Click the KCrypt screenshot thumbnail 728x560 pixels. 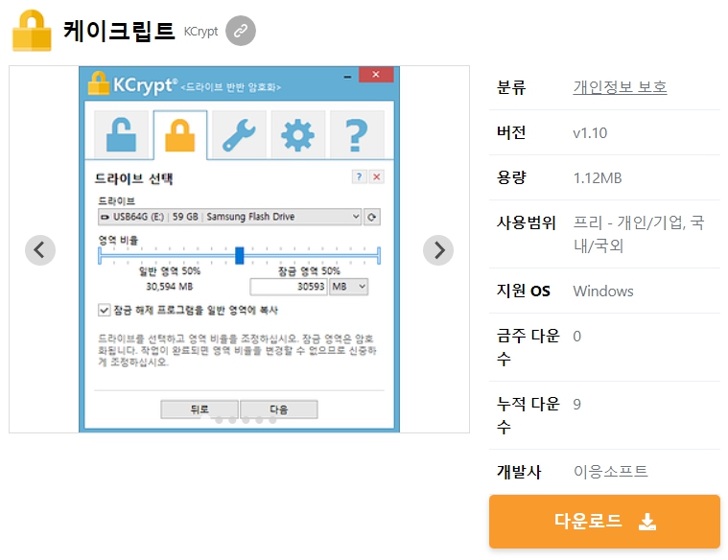(239, 249)
